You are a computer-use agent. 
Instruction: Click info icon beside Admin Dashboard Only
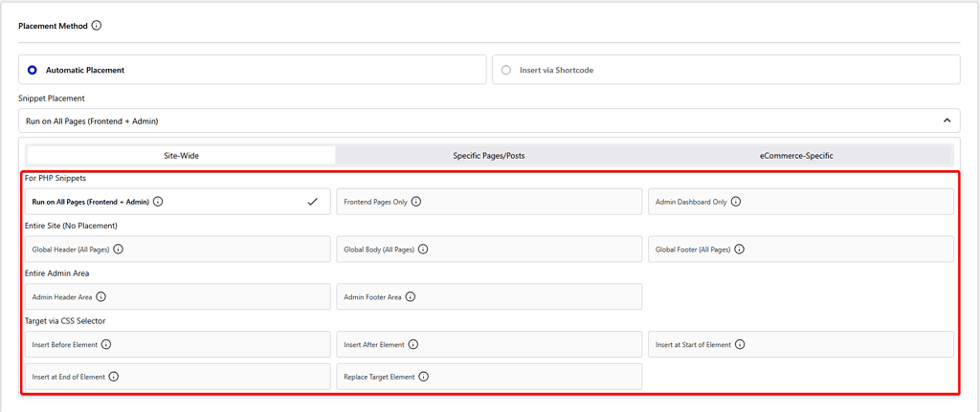[x=736, y=202]
